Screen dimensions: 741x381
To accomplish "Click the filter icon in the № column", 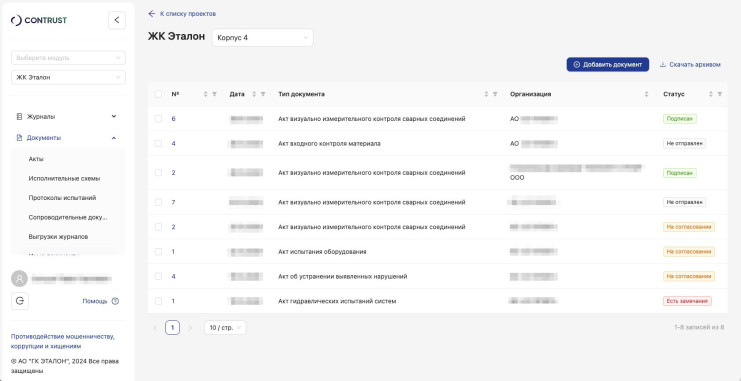I will point(214,94).
